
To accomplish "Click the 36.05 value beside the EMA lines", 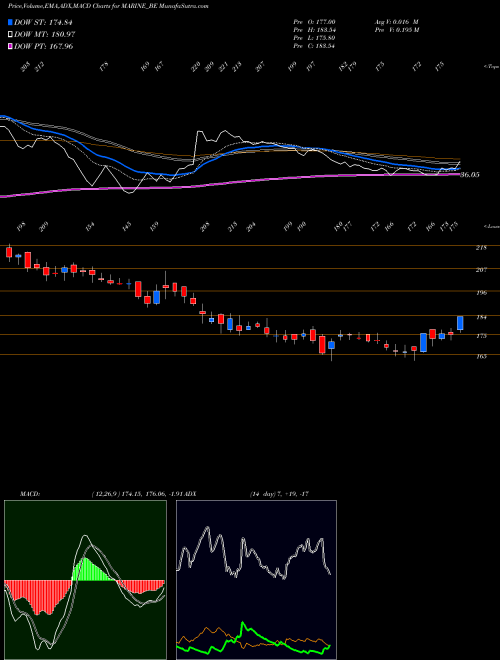I will click(470, 175).
